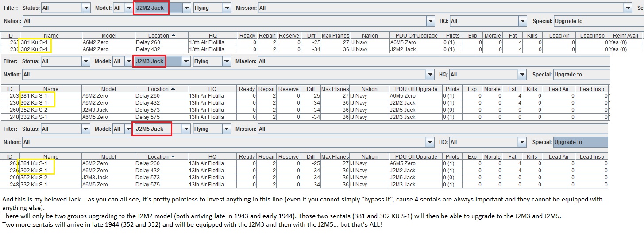Open the J2M5 Jack model dropdown
The image size is (644, 239).
pyautogui.click(x=162, y=129)
